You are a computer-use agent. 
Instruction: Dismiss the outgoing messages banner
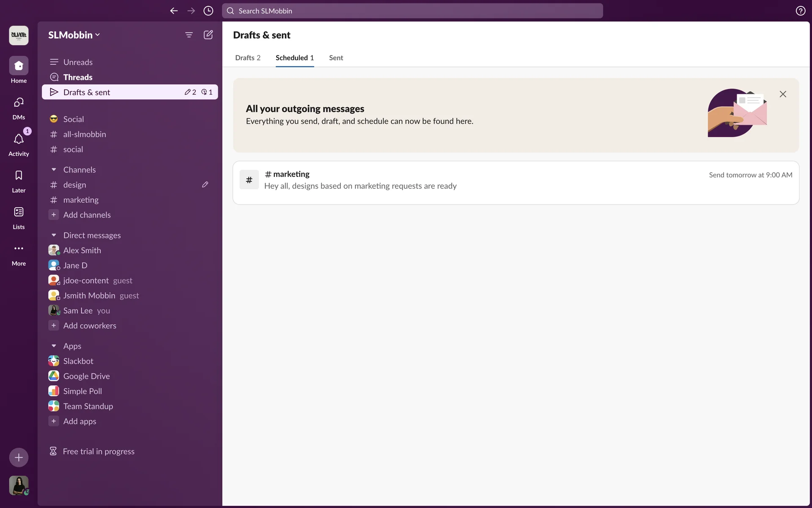783,94
